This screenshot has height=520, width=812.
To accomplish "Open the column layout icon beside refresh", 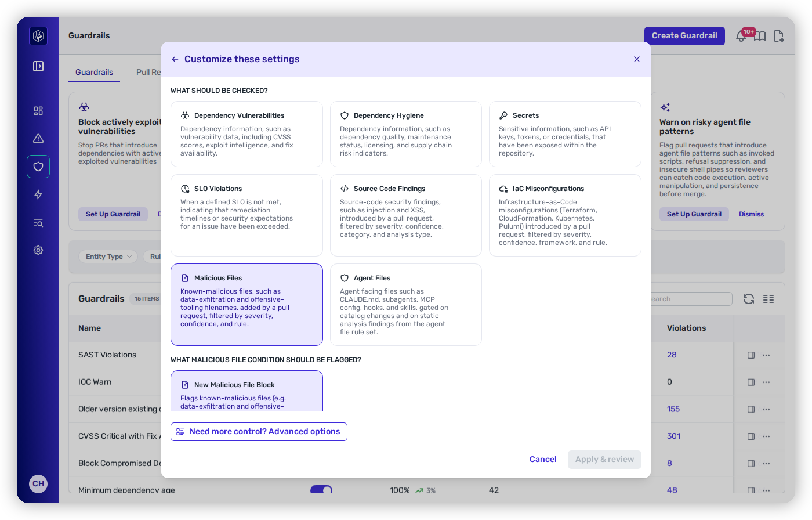I will coord(768,299).
